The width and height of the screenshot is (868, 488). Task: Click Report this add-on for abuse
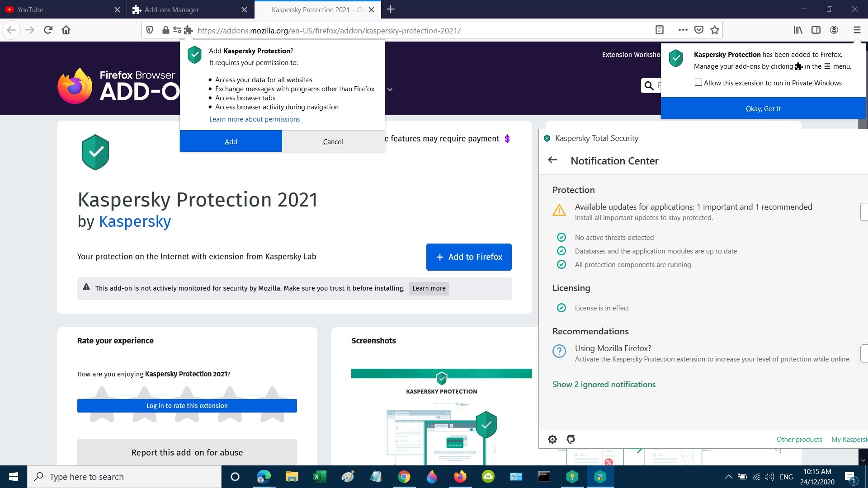[x=187, y=452]
